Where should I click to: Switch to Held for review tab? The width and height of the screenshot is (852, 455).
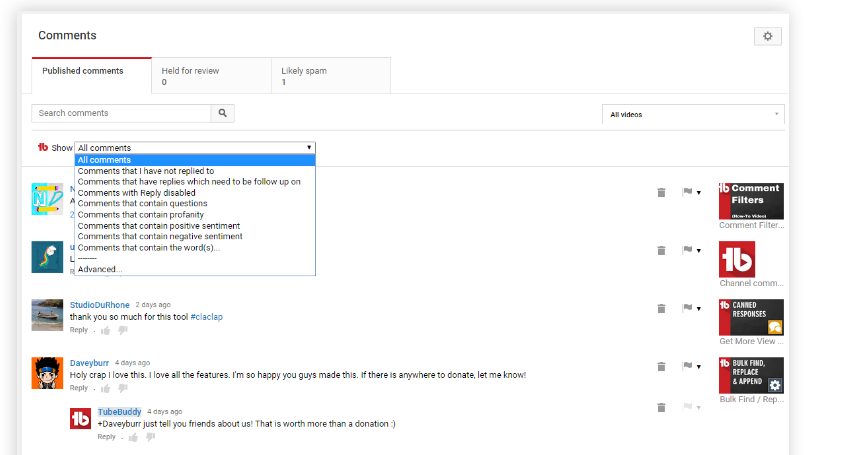coord(211,76)
